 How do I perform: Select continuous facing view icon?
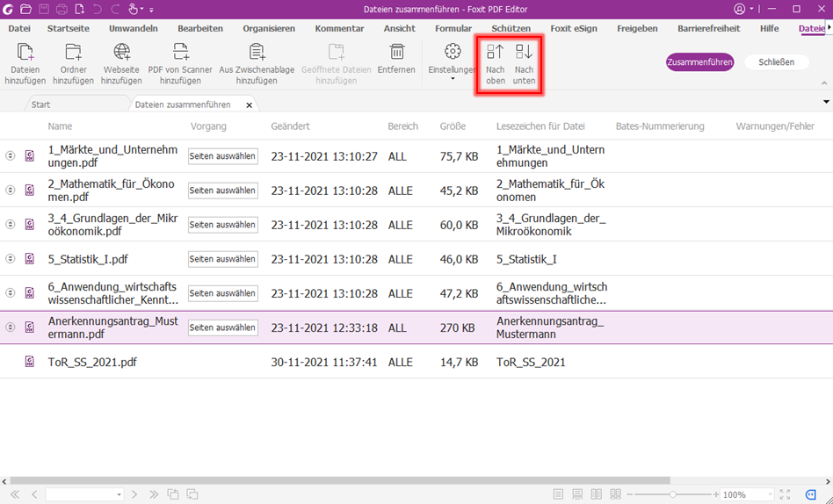point(616,494)
